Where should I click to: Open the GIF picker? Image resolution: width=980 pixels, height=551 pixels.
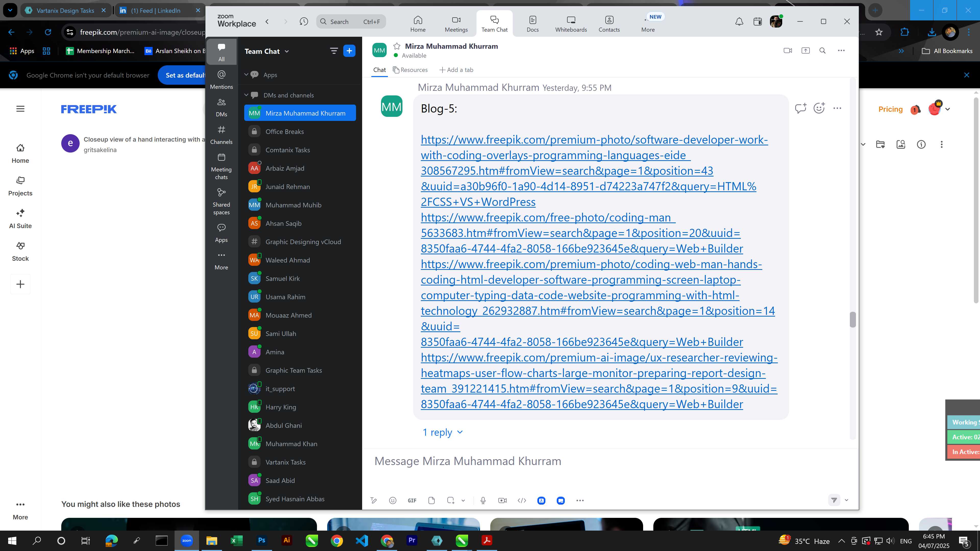pos(412,500)
